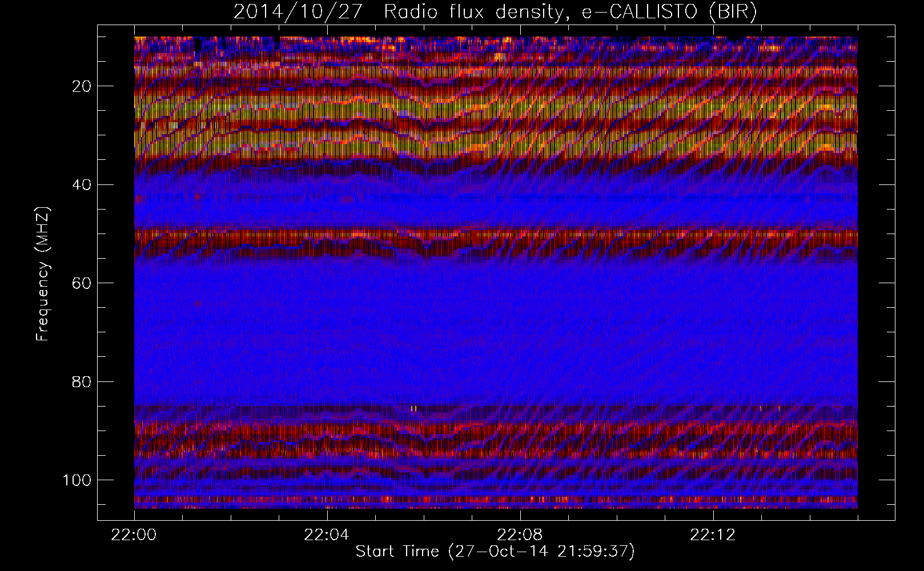Click the '60' frequency tick label
Screen dimensions: 924x571
82,283
